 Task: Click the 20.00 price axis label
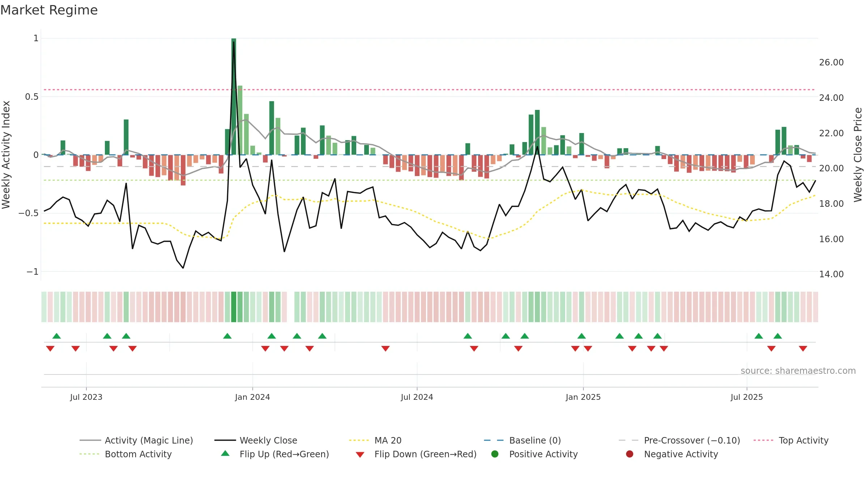[x=831, y=168]
